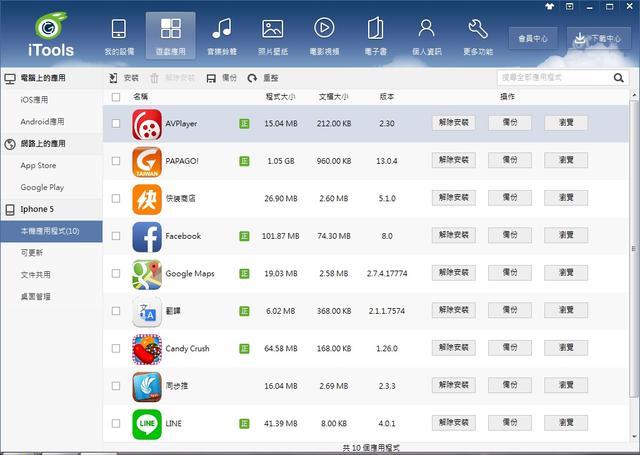Click the scrollbar down arrow
This screenshot has width=640, height=455.
[x=634, y=436]
